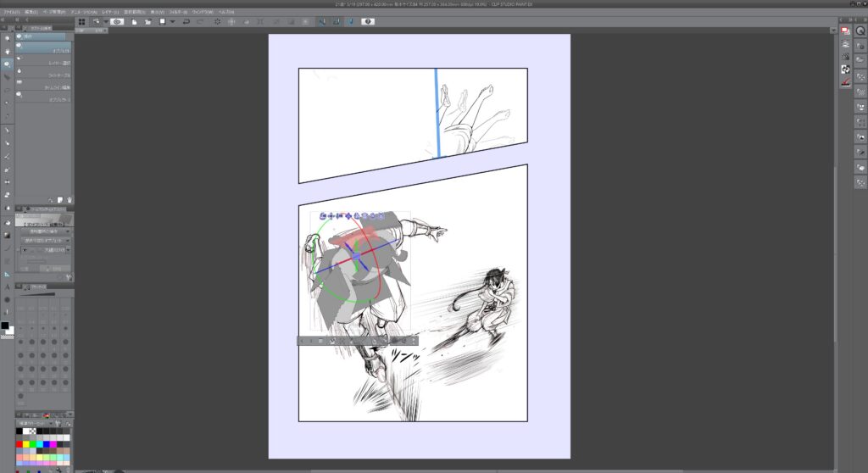
Task: Click the delete sub tool trash icon
Action: coord(70,200)
